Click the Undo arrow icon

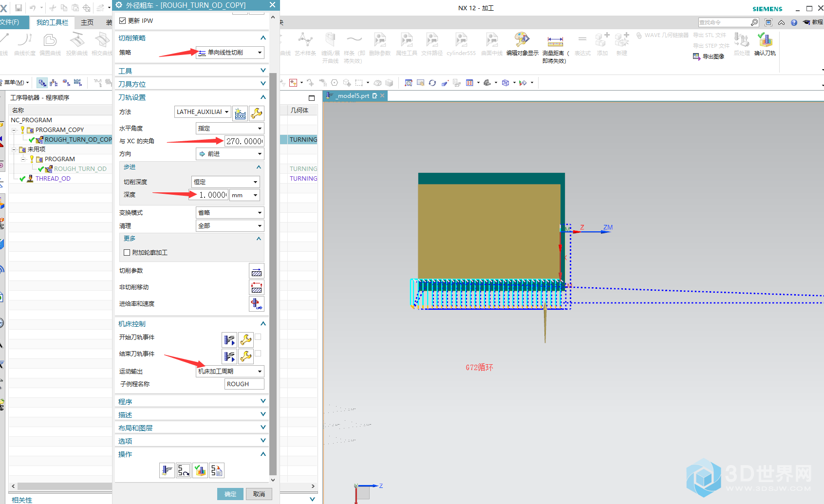click(33, 8)
